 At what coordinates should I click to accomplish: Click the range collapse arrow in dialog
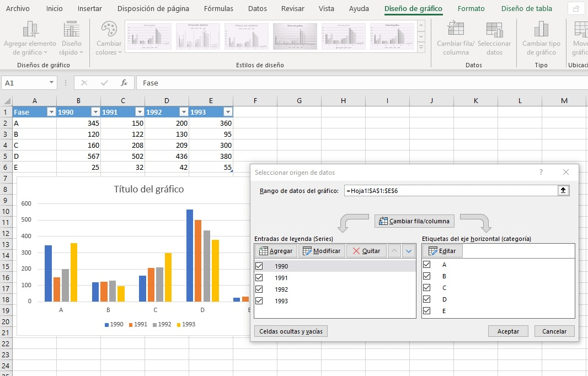pos(563,190)
